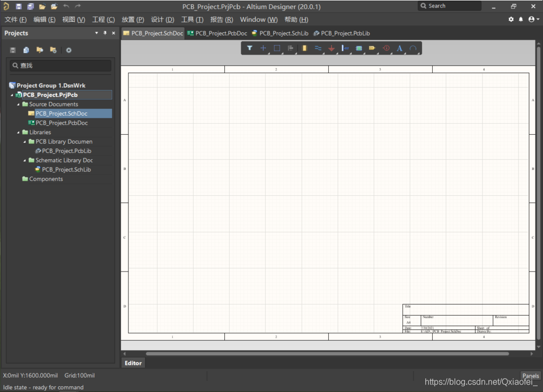Click the 查找 search field

click(x=61, y=66)
